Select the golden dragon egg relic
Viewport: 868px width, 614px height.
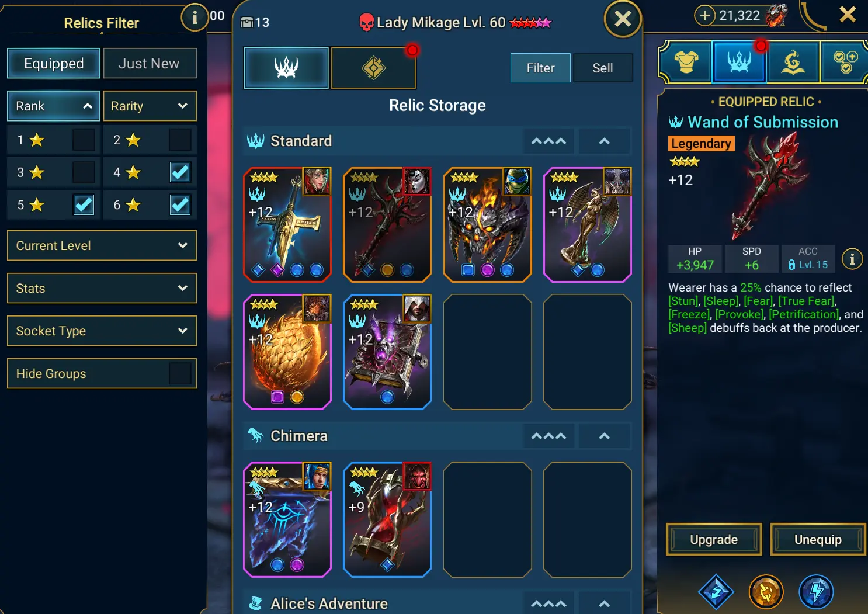pos(287,352)
